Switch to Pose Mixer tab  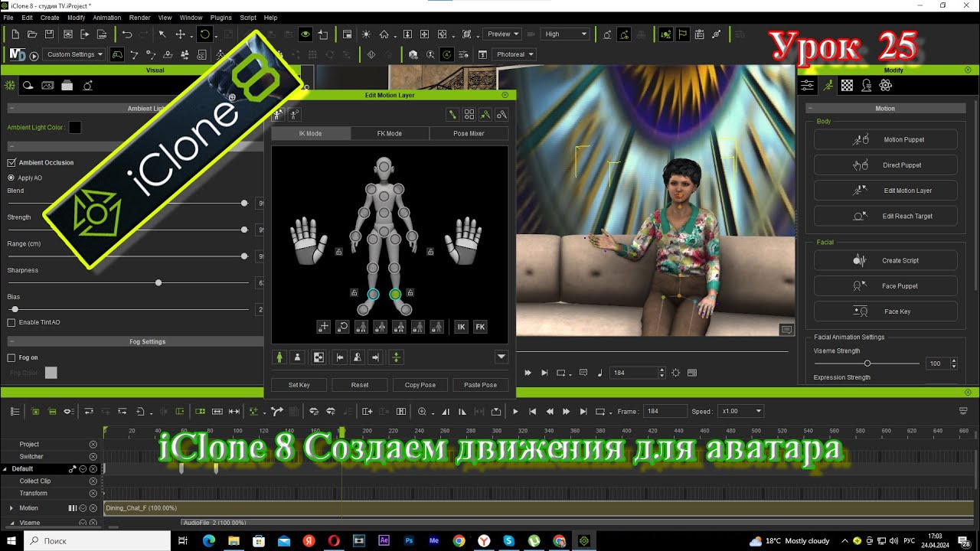tap(469, 133)
